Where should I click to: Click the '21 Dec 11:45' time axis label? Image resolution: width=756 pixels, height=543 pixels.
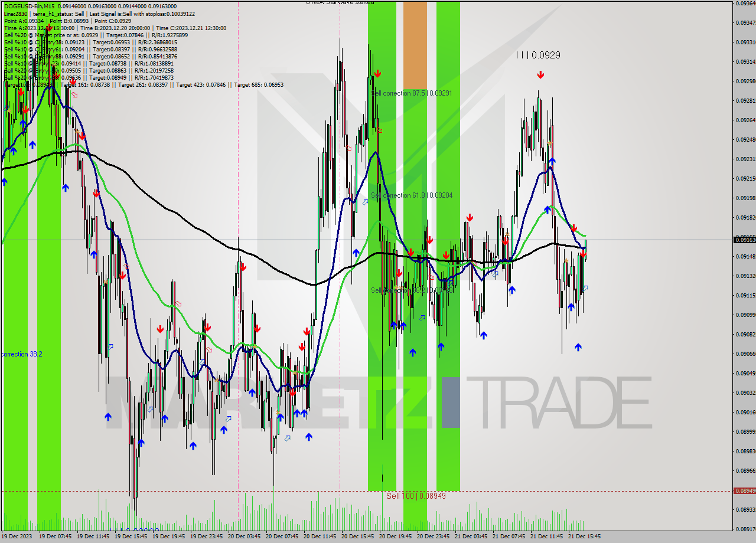(x=546, y=537)
